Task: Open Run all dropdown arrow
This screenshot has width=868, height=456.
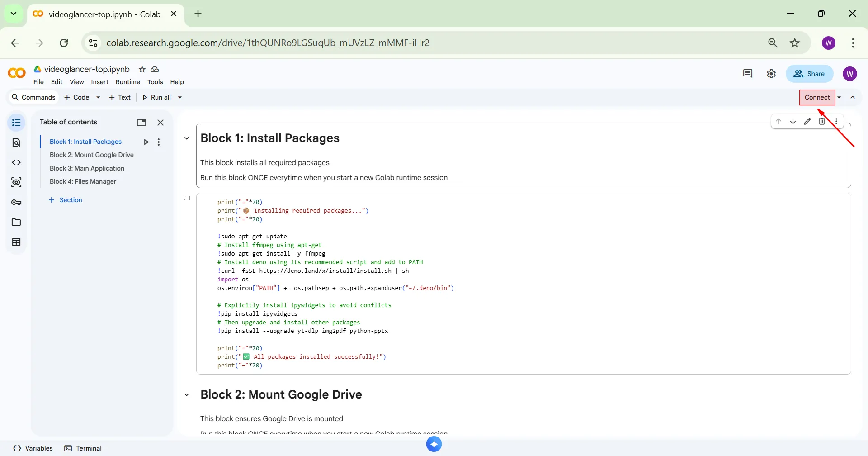Action: coord(180,97)
